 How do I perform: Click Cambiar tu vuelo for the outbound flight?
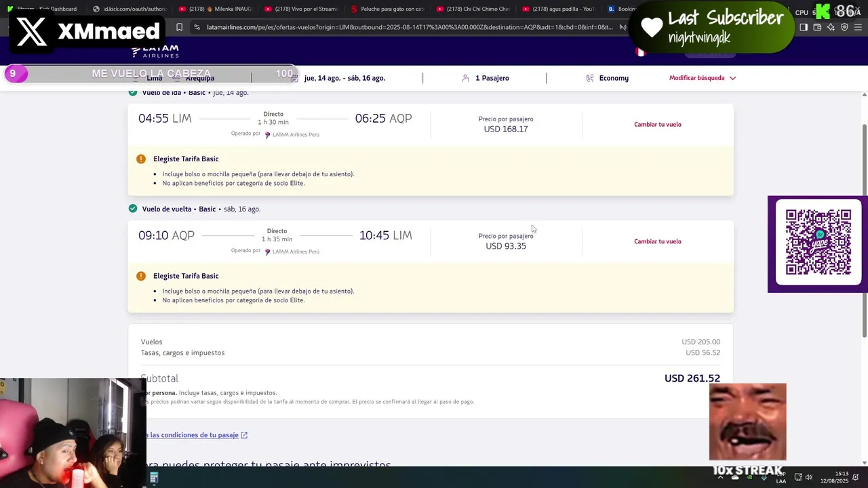(x=658, y=125)
